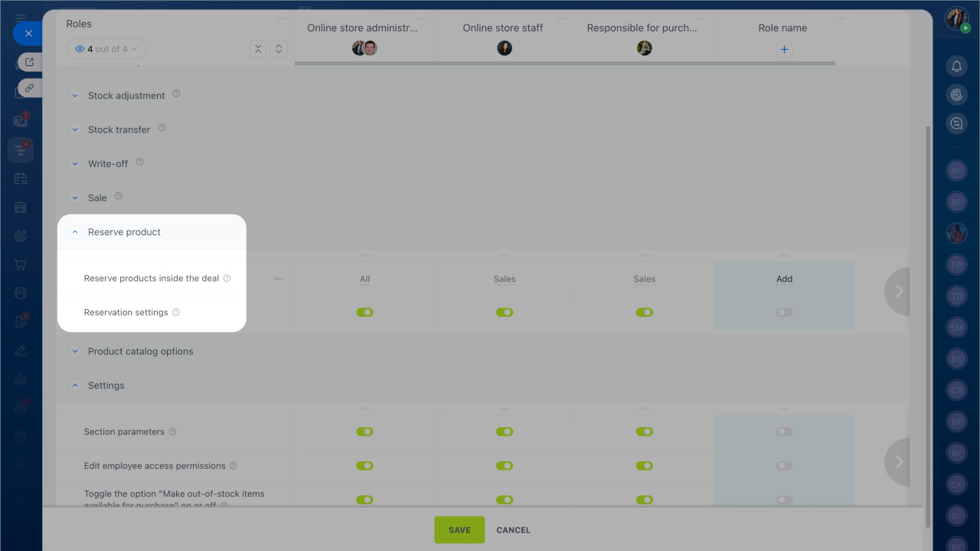Click the SAVE button
The image size is (980, 551).
tap(459, 530)
